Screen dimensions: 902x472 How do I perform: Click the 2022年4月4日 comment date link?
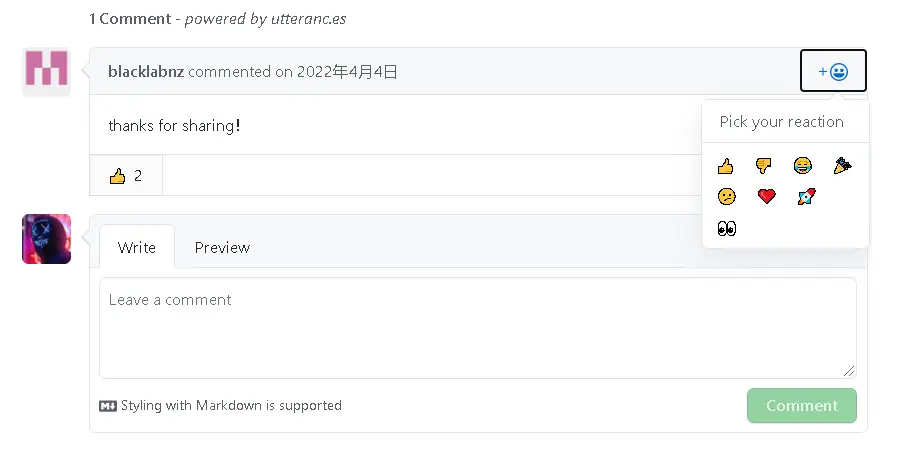(x=347, y=72)
